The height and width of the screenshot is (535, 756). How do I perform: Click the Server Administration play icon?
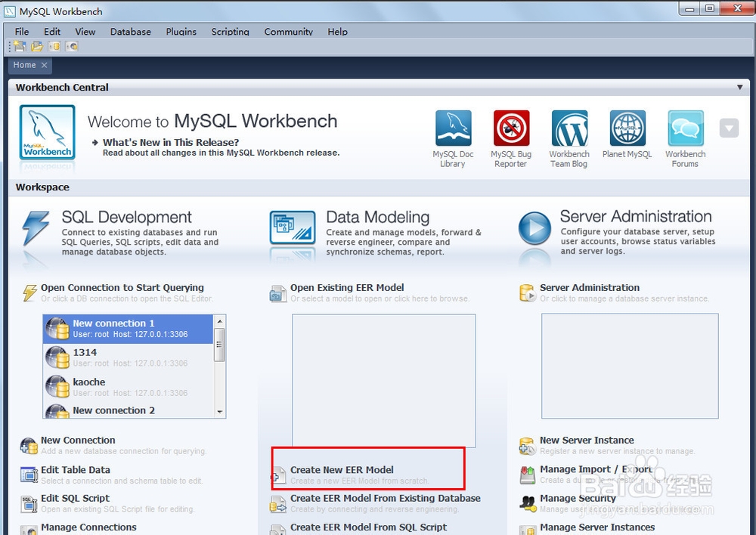534,228
